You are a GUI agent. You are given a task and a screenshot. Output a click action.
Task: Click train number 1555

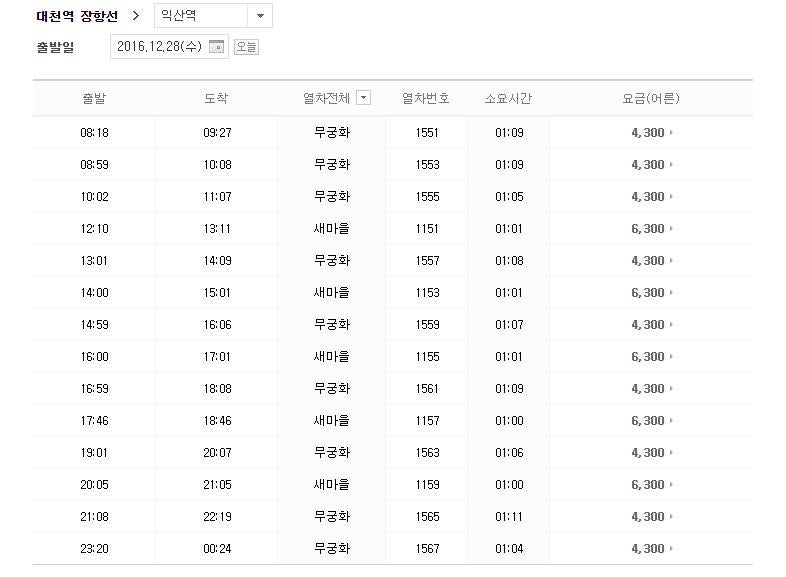point(427,197)
